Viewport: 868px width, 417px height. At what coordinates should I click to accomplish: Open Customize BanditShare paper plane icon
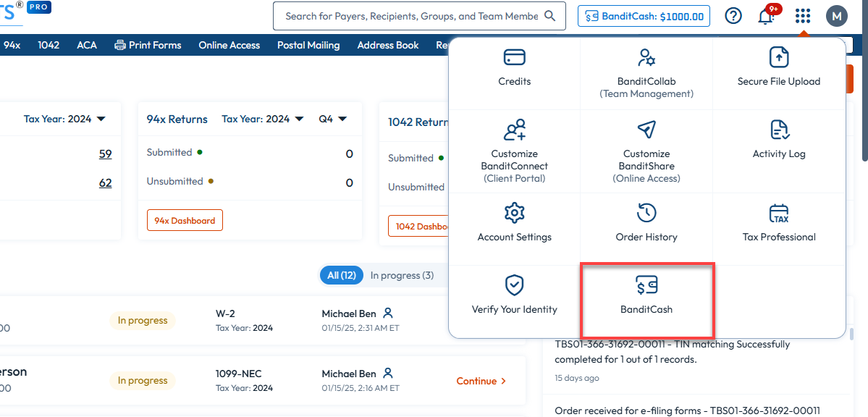pyautogui.click(x=646, y=129)
